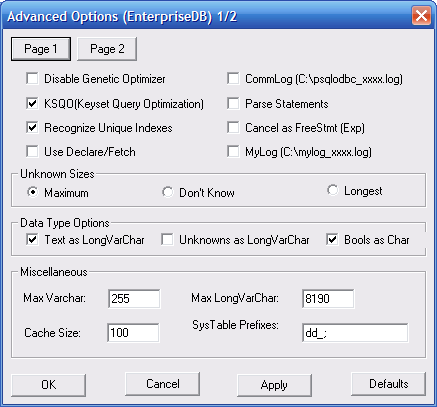Viewport: 437px width, 407px height.
Task: Enable Use Declare/Fetch option
Action: (x=32, y=152)
